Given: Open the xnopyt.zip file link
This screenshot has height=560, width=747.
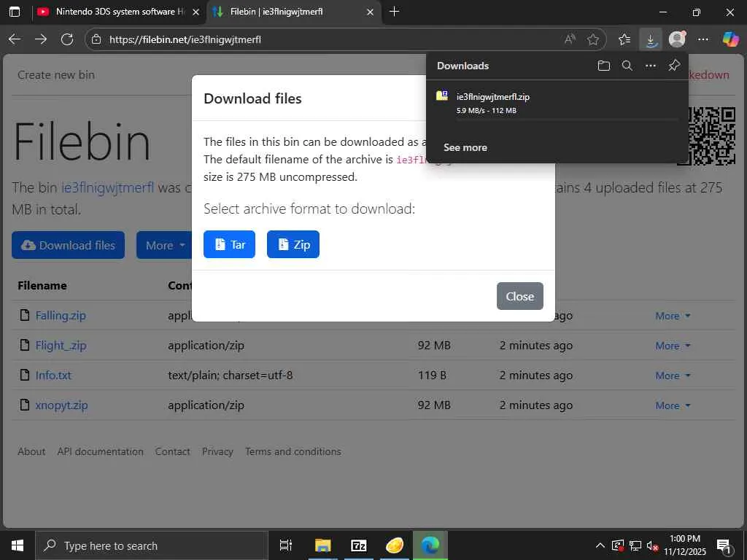Looking at the screenshot, I should pos(61,405).
